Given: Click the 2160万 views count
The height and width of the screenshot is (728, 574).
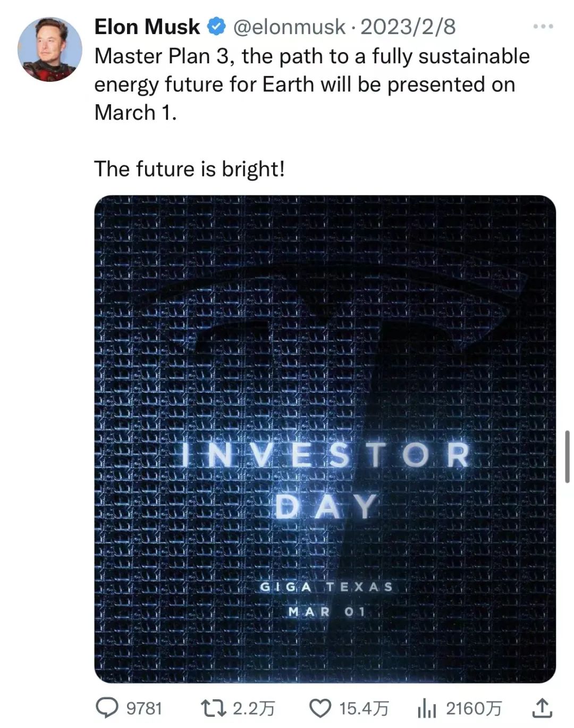Looking at the screenshot, I should pos(474,708).
